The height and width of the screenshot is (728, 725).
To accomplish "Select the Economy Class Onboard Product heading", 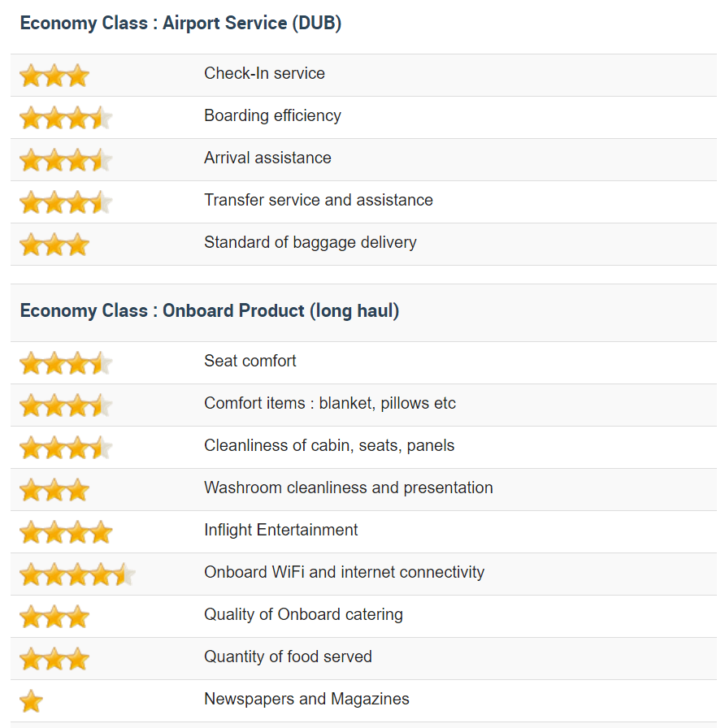I will pyautogui.click(x=210, y=311).
